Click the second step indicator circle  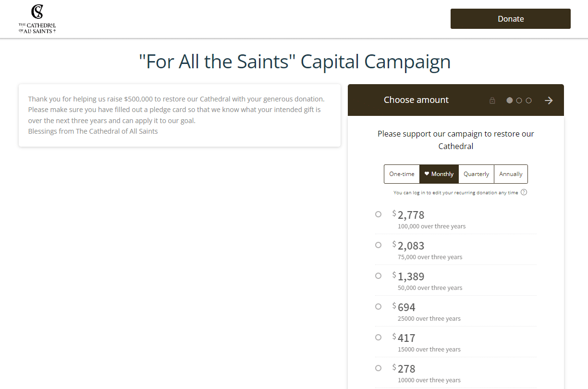point(519,100)
